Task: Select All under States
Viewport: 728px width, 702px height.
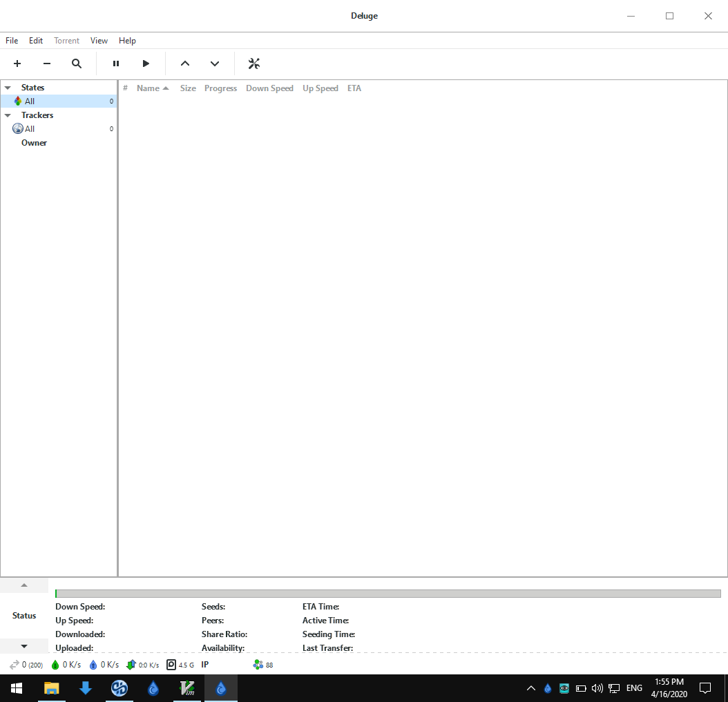Action: (59, 101)
